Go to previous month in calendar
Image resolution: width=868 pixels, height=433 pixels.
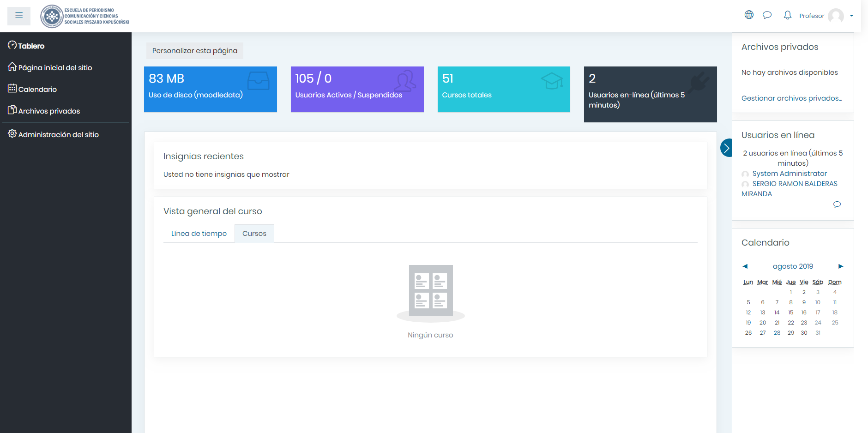pyautogui.click(x=745, y=266)
